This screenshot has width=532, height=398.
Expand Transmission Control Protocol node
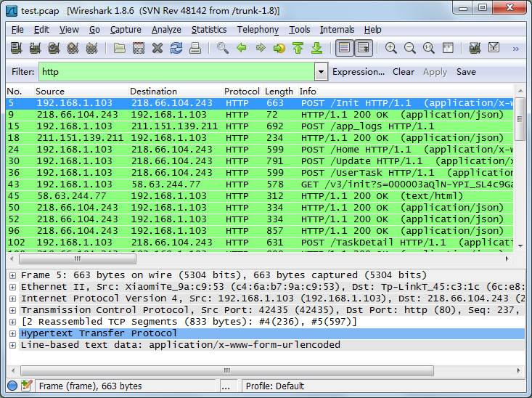click(12, 310)
